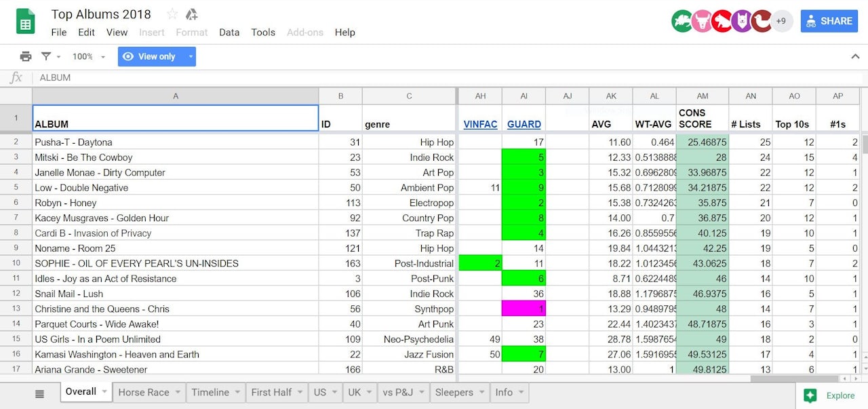This screenshot has height=409, width=868.
Task: Click the red collaborator avatar
Action: (x=722, y=21)
